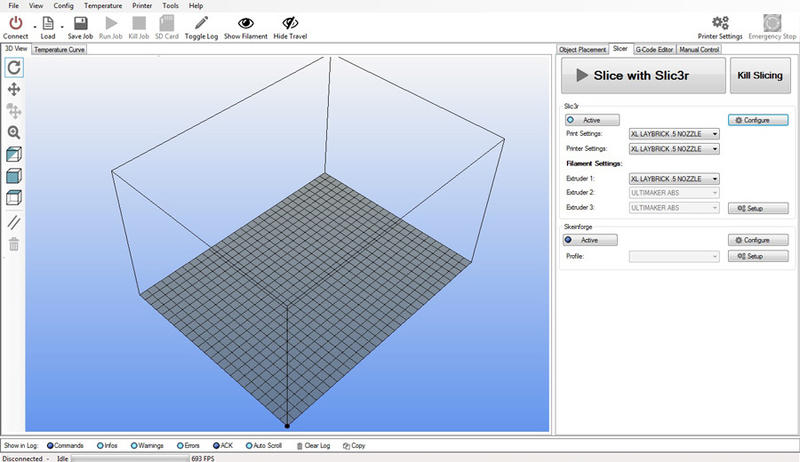Open the Printer Settings profile dropdown
This screenshot has height=462, width=800.
(x=675, y=149)
